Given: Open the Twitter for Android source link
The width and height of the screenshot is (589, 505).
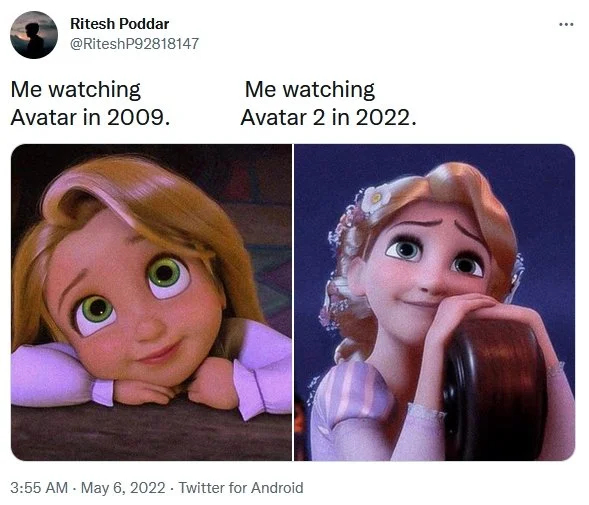Looking at the screenshot, I should 241,488.
